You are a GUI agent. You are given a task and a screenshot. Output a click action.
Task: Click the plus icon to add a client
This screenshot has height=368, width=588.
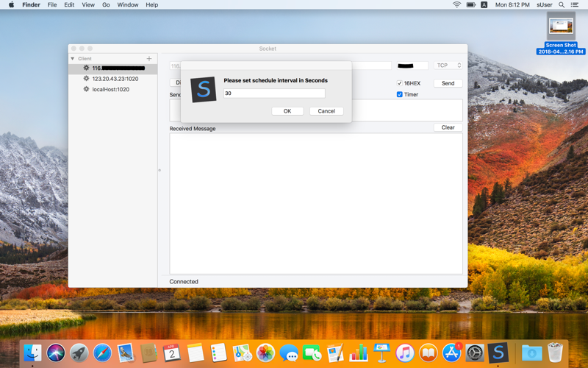(x=149, y=59)
